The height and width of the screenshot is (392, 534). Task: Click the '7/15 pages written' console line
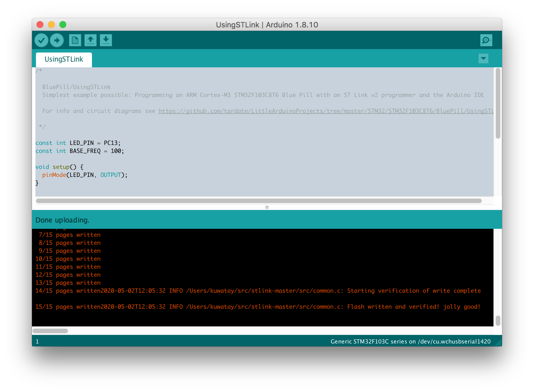pos(70,235)
